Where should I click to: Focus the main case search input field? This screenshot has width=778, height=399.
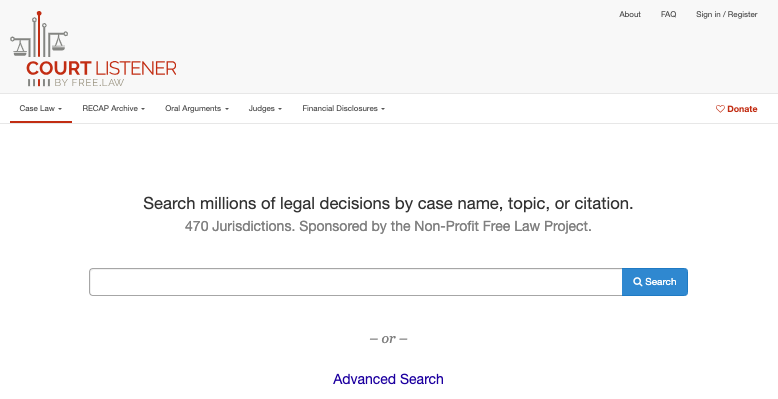point(356,282)
